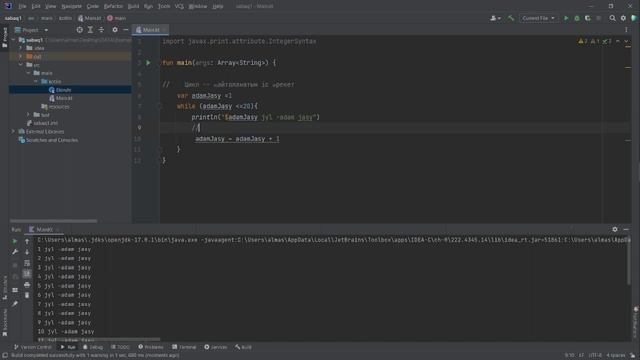Hide the Run tool window

(626, 229)
